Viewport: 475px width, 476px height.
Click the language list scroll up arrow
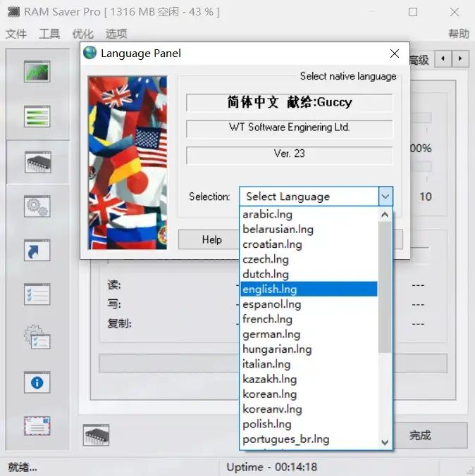click(385, 215)
